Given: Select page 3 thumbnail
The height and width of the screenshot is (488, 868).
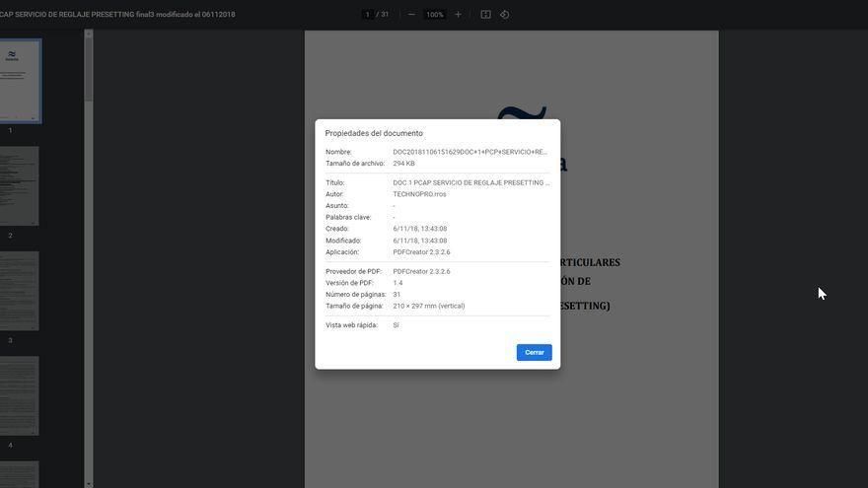Looking at the screenshot, I should pos(20,291).
